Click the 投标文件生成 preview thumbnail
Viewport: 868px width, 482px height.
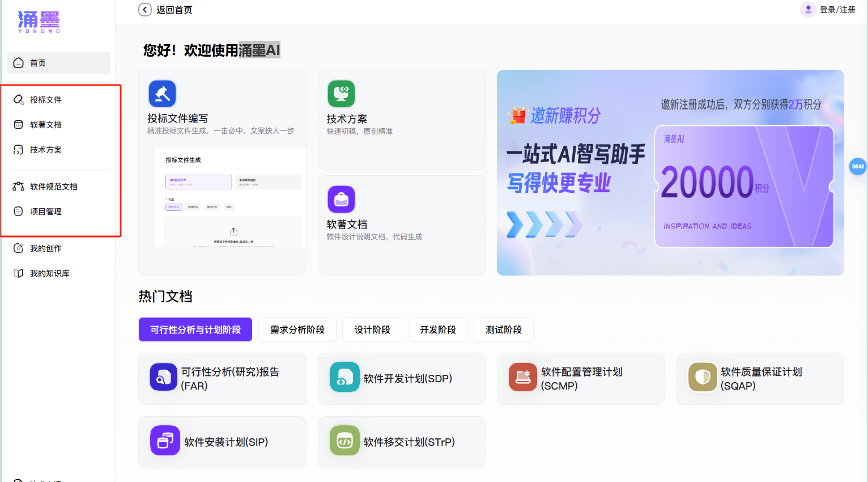tap(230, 197)
